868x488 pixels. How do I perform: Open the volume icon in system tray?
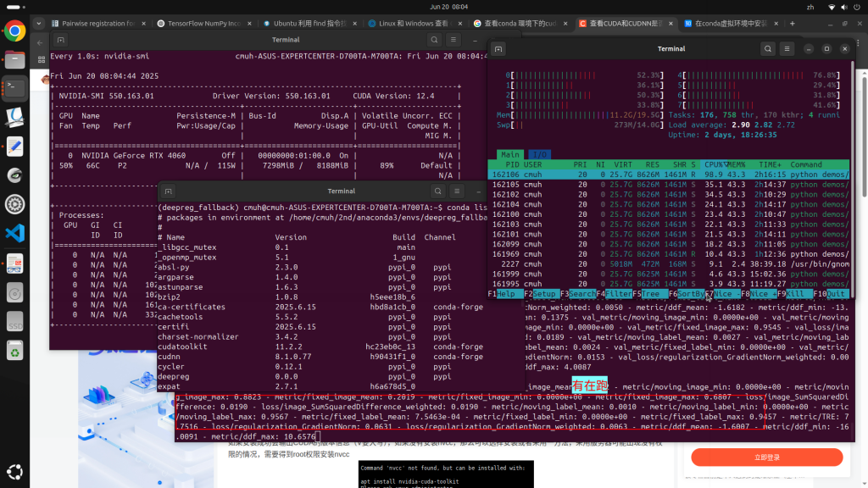844,7
